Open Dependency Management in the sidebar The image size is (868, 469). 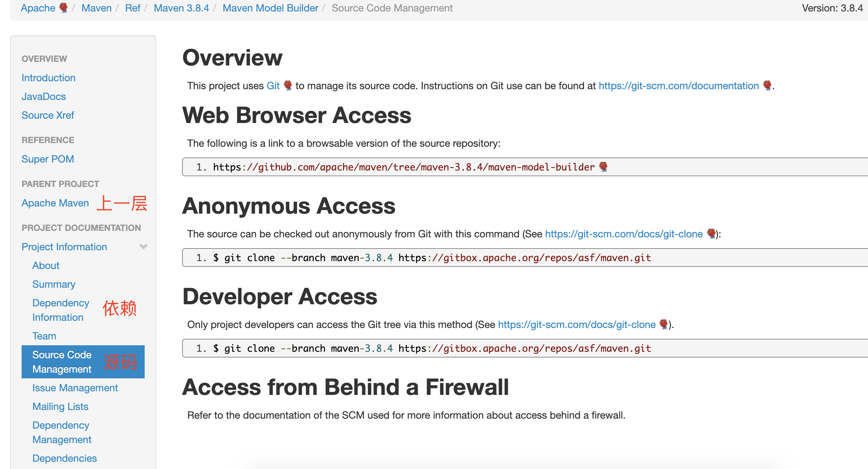62,432
